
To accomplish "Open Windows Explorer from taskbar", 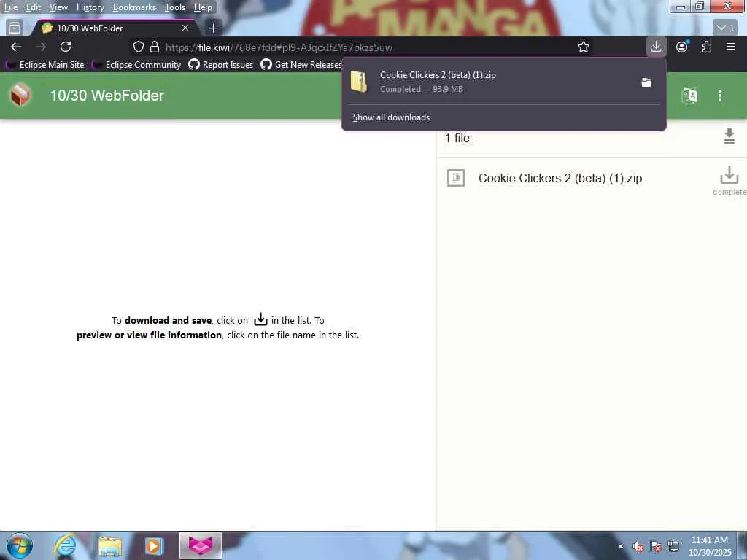I will tap(110, 545).
